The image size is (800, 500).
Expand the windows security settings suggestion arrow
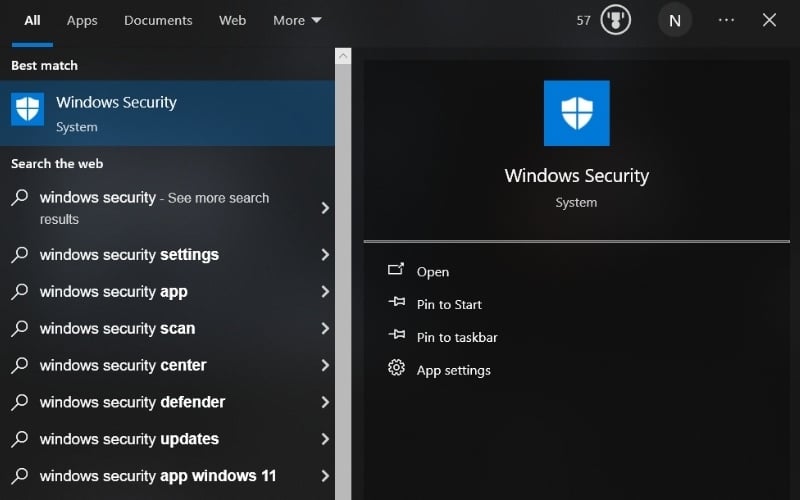click(325, 255)
